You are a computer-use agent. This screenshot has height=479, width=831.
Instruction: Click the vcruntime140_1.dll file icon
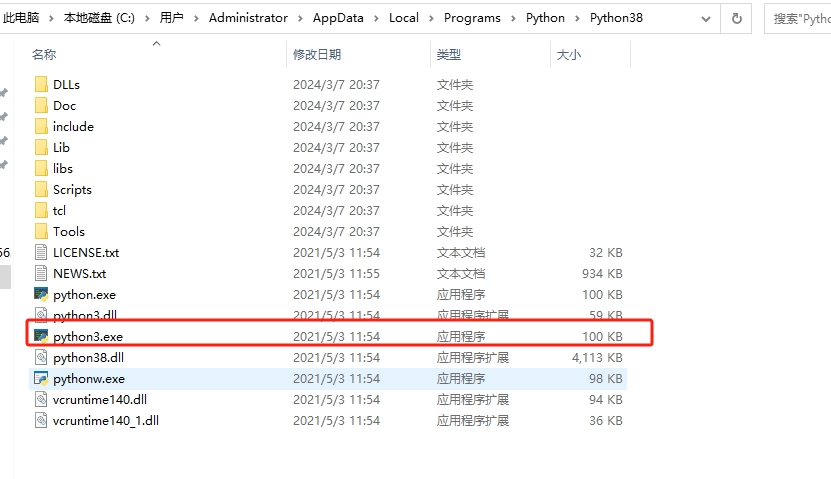(41, 420)
